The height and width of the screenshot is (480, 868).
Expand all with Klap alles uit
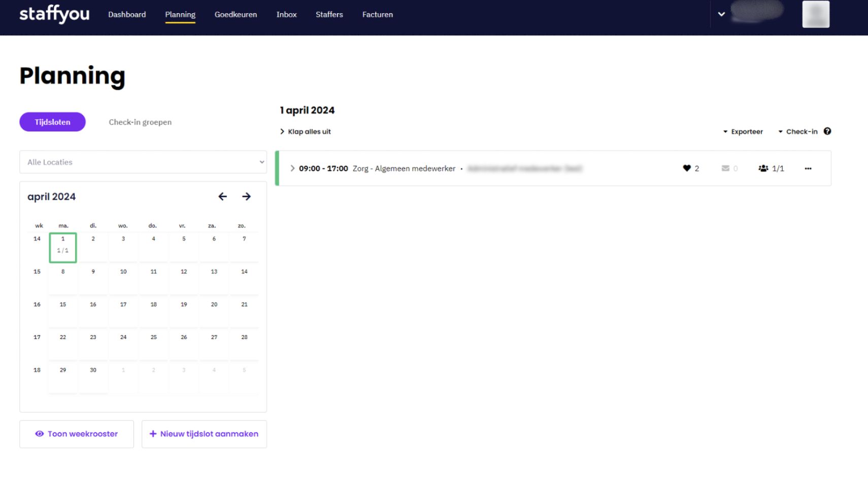(x=305, y=131)
